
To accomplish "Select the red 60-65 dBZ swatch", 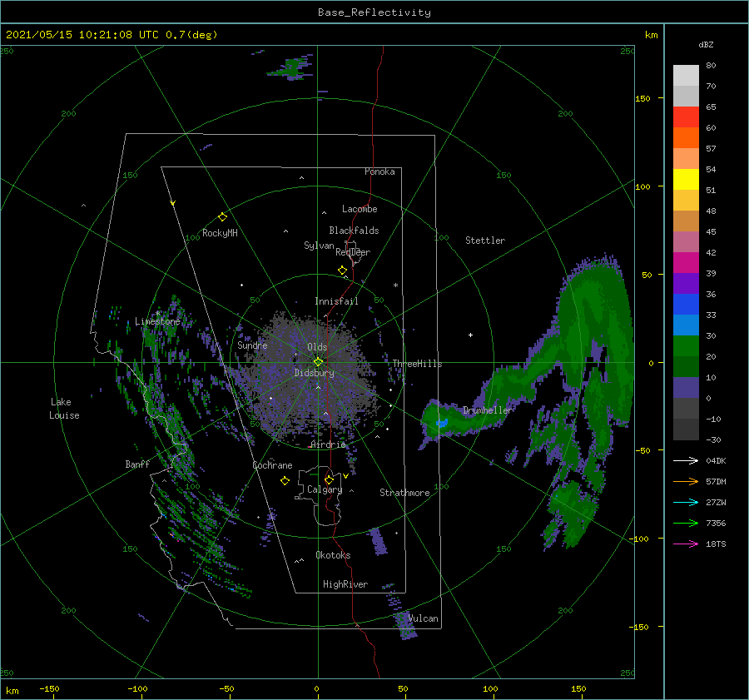I will (x=686, y=117).
